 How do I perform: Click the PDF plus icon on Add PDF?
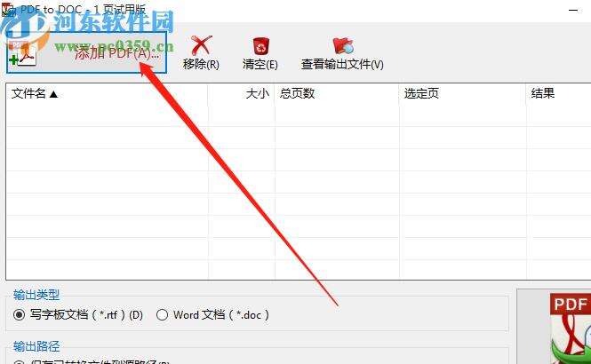point(22,54)
